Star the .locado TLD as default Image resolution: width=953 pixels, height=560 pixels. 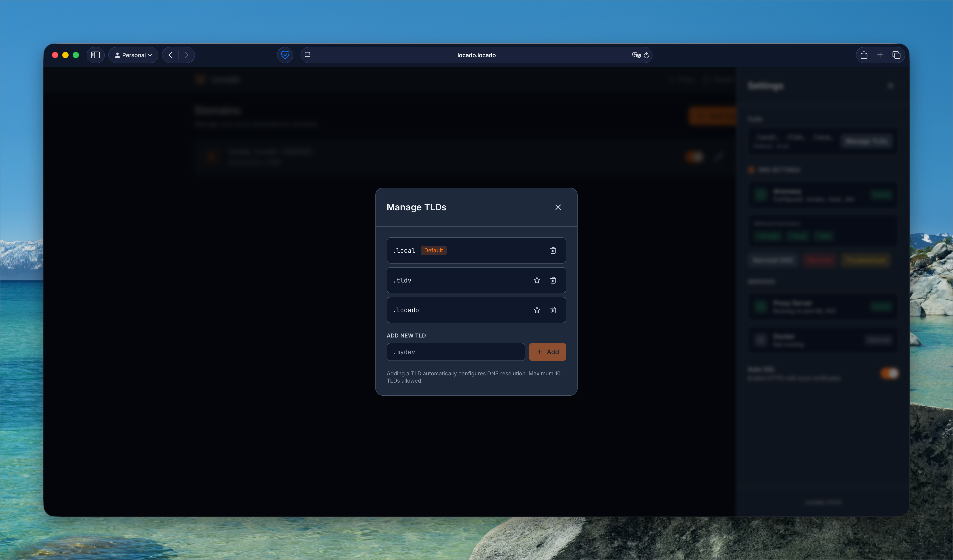tap(537, 310)
